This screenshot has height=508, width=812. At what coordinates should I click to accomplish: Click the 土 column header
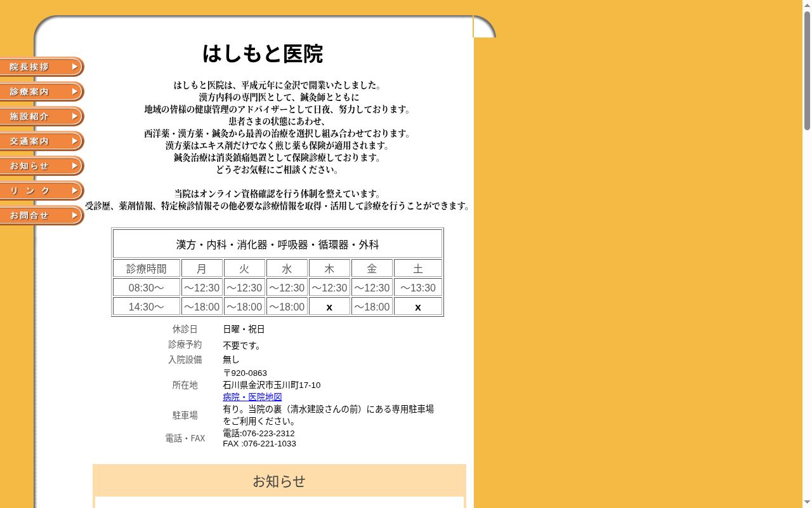tap(418, 269)
